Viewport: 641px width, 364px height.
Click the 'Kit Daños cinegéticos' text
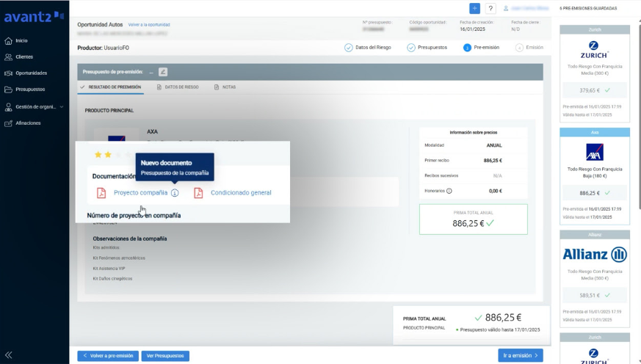click(x=112, y=279)
